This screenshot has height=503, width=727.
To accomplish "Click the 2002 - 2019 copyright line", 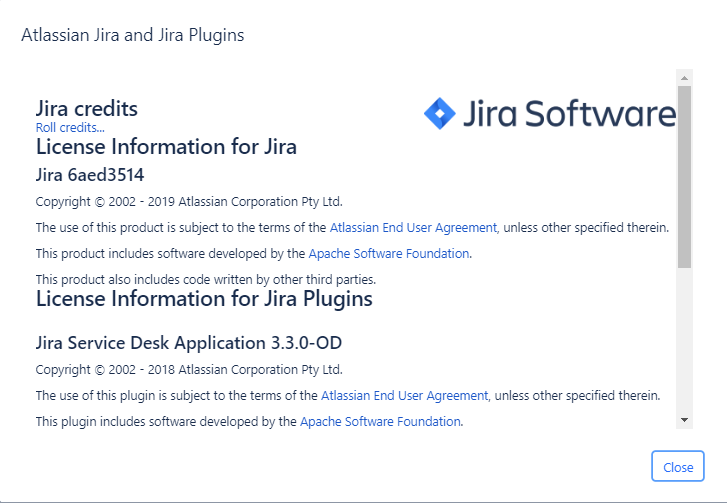I will point(189,202).
